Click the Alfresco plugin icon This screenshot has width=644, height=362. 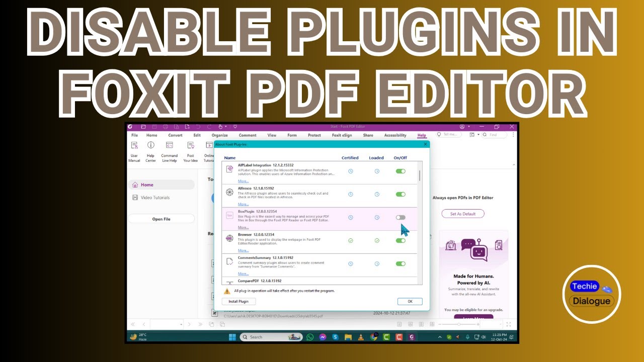[229, 192]
